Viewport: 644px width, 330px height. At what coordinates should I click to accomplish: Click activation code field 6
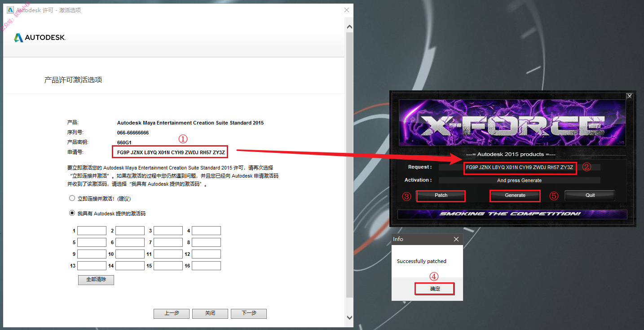(x=130, y=242)
